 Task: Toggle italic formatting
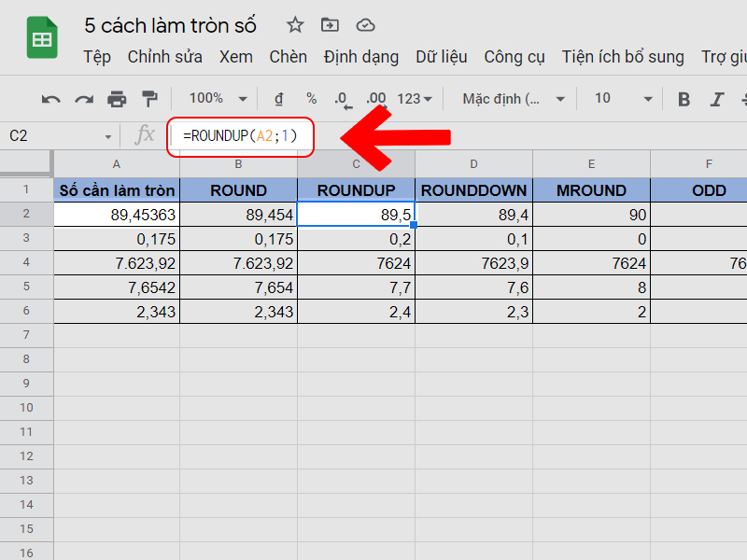(716, 99)
